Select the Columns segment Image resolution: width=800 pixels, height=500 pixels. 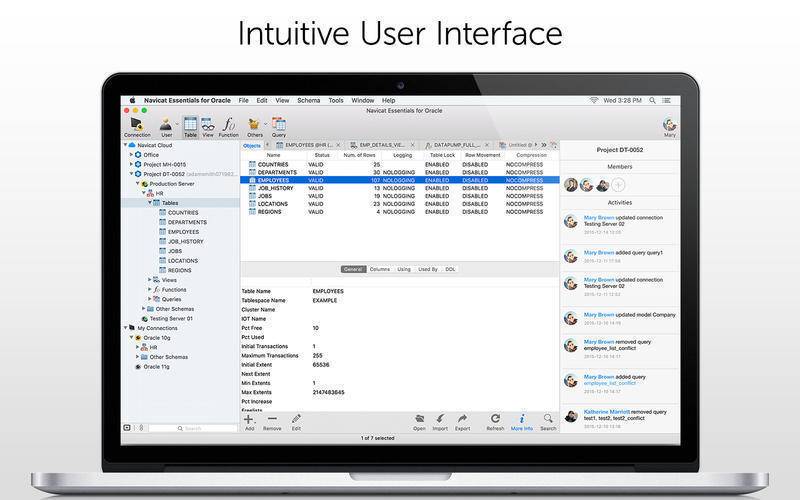(x=380, y=269)
